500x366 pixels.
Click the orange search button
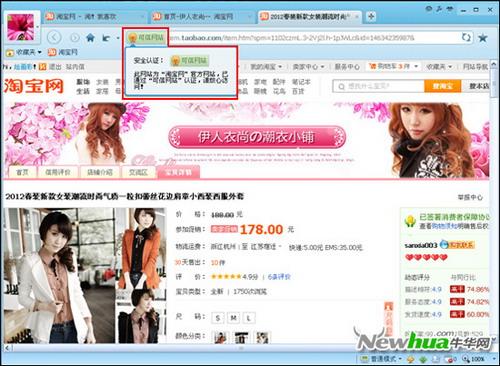point(442,86)
